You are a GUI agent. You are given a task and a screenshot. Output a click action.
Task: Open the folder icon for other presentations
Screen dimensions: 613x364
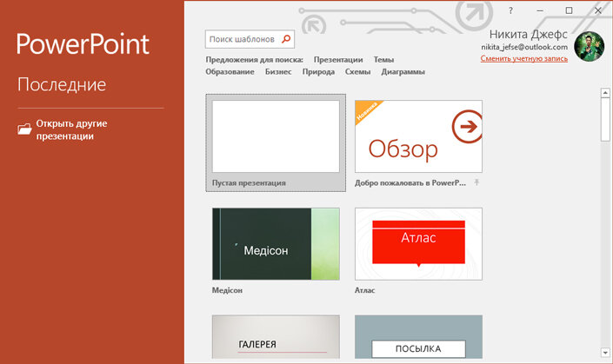[x=24, y=129]
